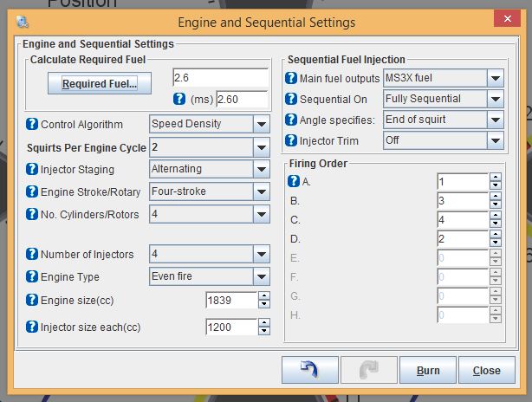Open the Control Algorithm dropdown
Screen dimensions: 532x402
coord(262,124)
